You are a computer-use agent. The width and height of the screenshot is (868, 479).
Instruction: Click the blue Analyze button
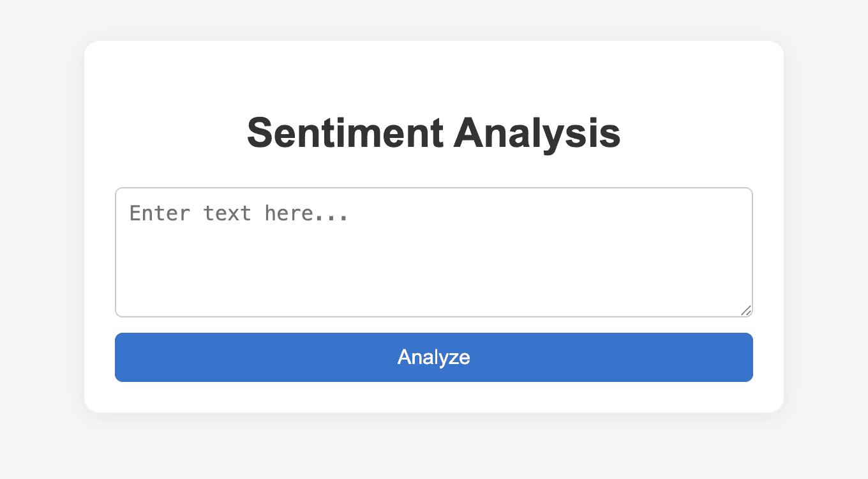[x=433, y=357]
